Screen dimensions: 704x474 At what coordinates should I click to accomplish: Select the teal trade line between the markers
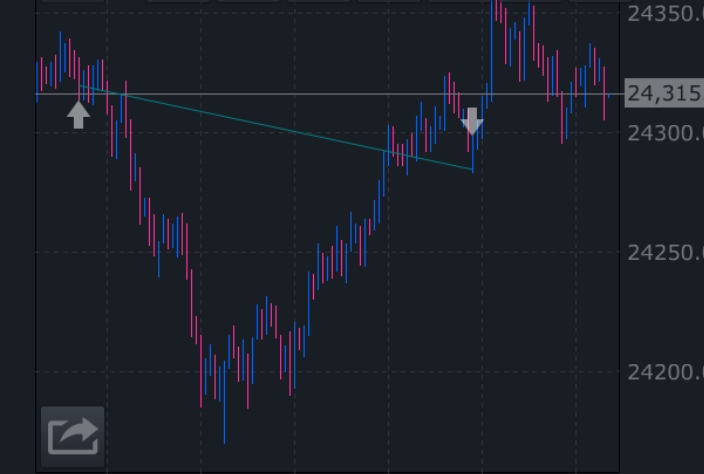pos(276,127)
